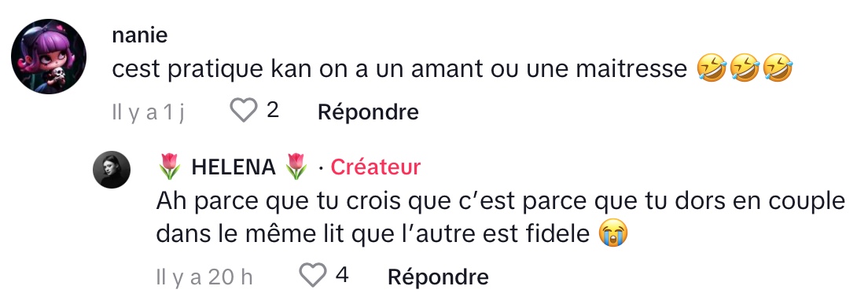
Task: Select HELENA's reply text starting 'Ah parce que'
Action: (500, 218)
